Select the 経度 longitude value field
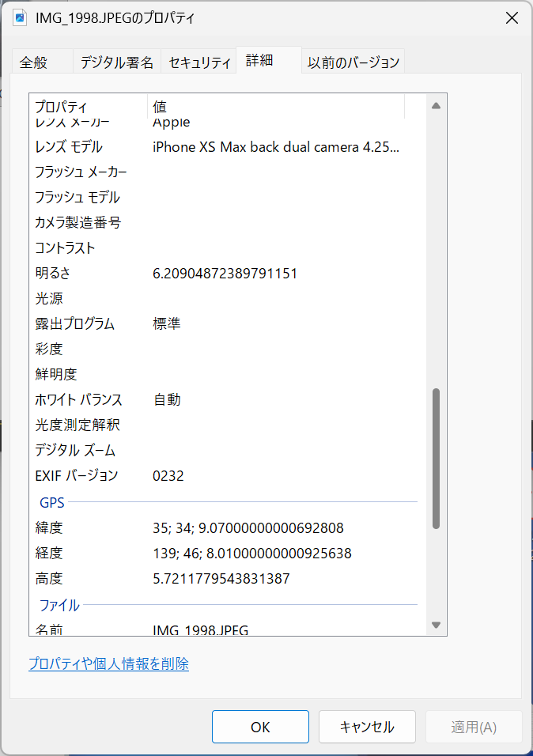This screenshot has height=756, width=533. pyautogui.click(x=251, y=553)
